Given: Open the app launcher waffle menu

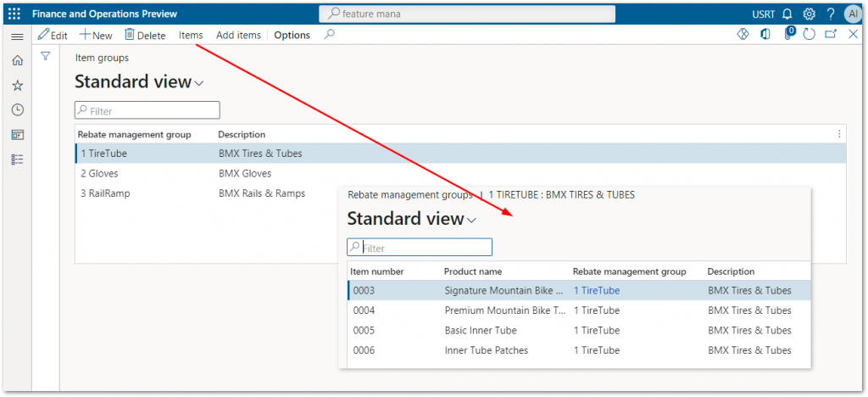Looking at the screenshot, I should (x=14, y=14).
